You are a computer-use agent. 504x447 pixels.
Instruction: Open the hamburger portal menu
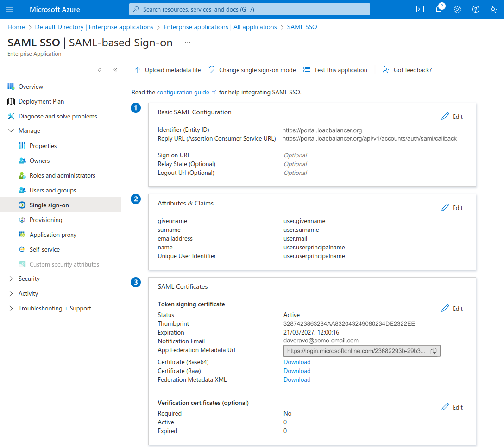(9, 9)
